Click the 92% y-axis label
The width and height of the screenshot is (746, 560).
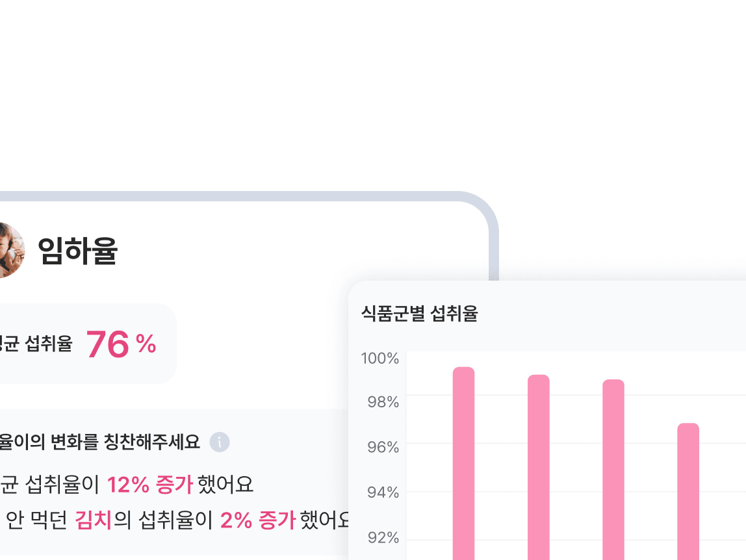(x=383, y=538)
